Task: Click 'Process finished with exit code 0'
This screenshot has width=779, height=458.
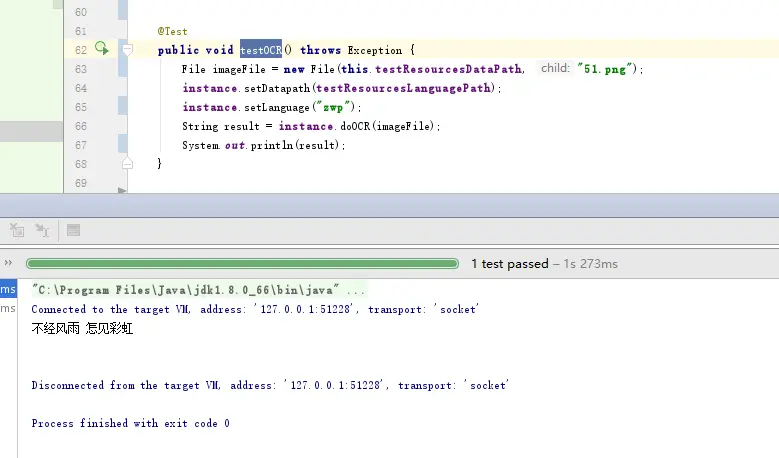Action: 130,423
